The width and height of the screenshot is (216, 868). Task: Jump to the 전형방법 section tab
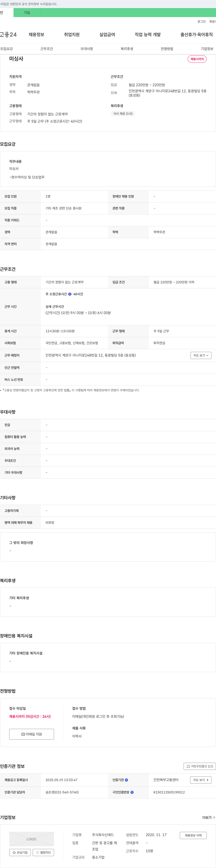pos(167,49)
